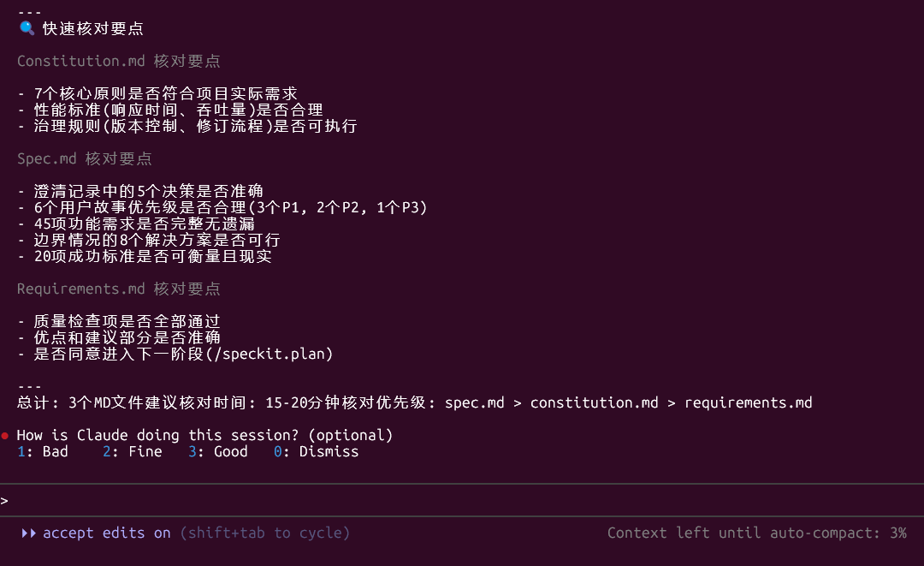Click the magnifying glass emoji icon
This screenshot has width=924, height=566.
27,27
